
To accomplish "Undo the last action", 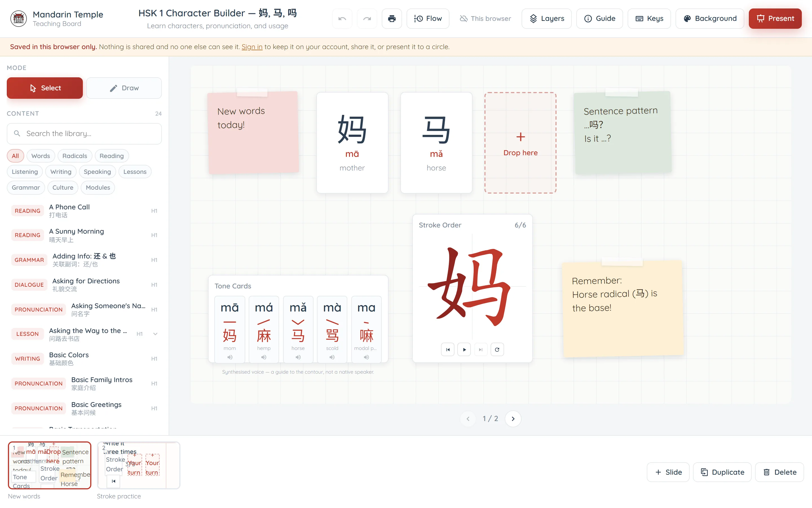I will tap(342, 18).
